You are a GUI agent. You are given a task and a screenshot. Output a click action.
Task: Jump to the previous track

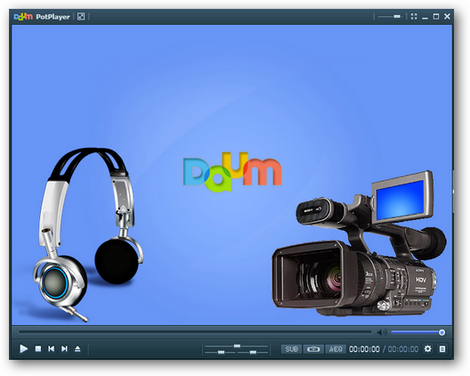click(51, 349)
